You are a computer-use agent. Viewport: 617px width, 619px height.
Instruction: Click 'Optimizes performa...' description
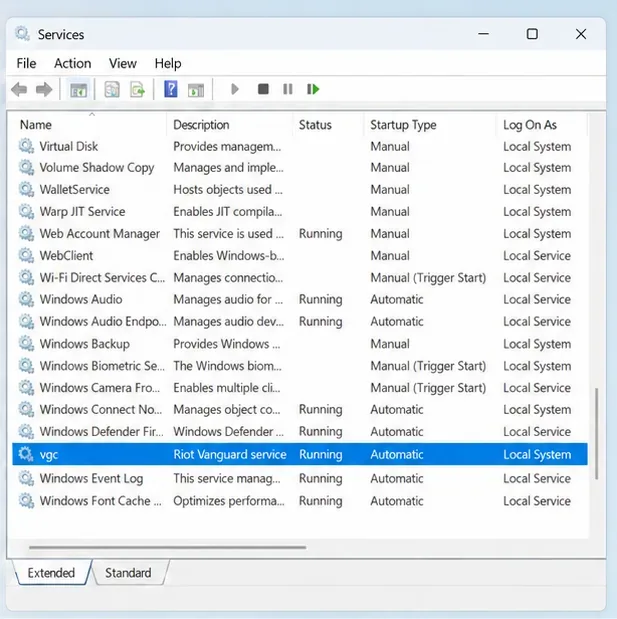(x=229, y=501)
